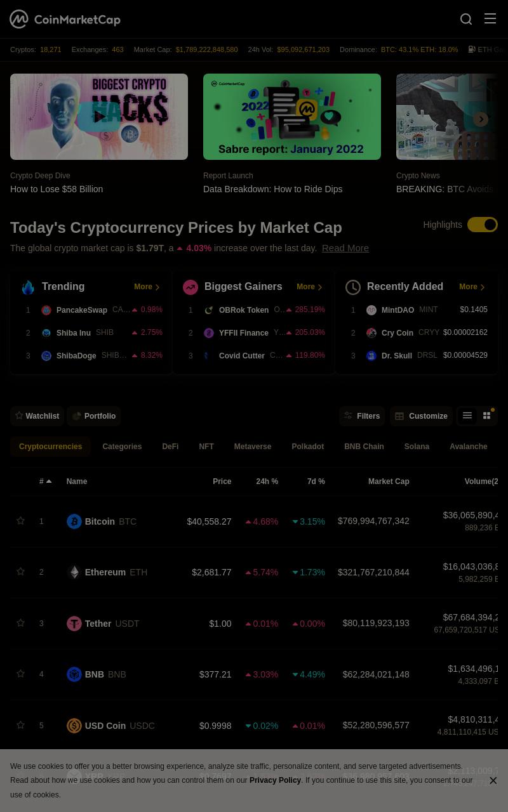
Task: Select the Metaverse tab
Action: coord(253,447)
